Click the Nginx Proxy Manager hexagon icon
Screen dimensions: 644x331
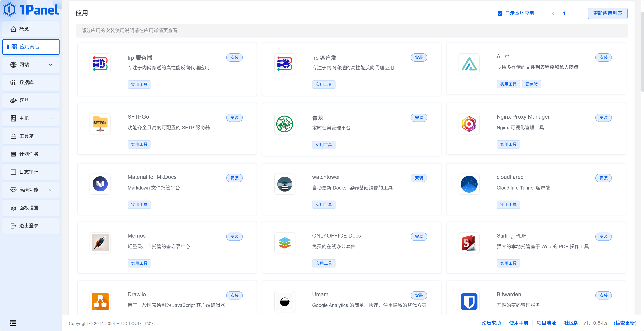click(x=469, y=124)
